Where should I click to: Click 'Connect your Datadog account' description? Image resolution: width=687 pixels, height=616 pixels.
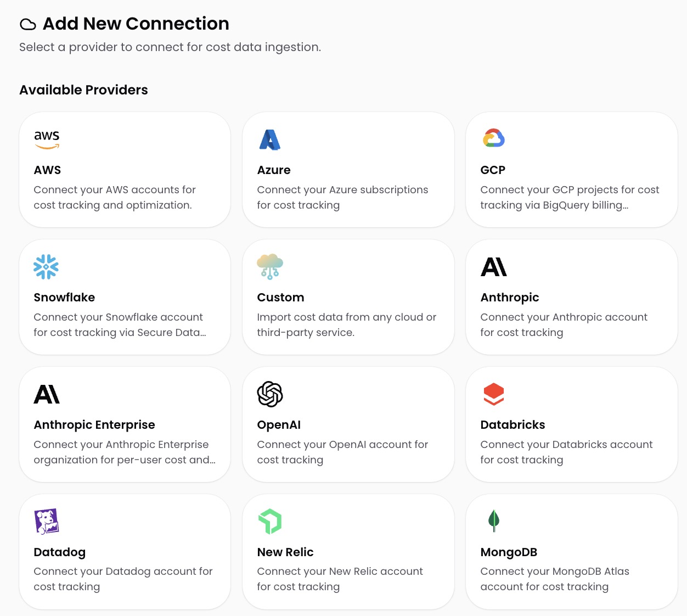(x=123, y=579)
